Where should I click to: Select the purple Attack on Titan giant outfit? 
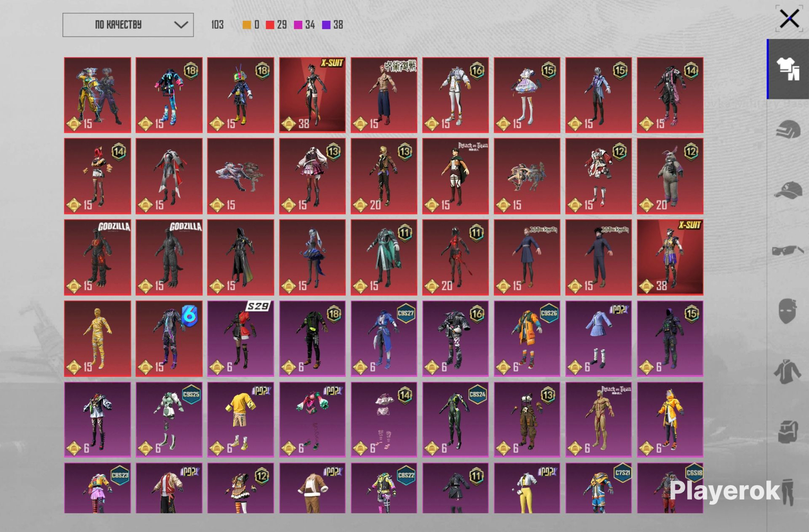(598, 420)
